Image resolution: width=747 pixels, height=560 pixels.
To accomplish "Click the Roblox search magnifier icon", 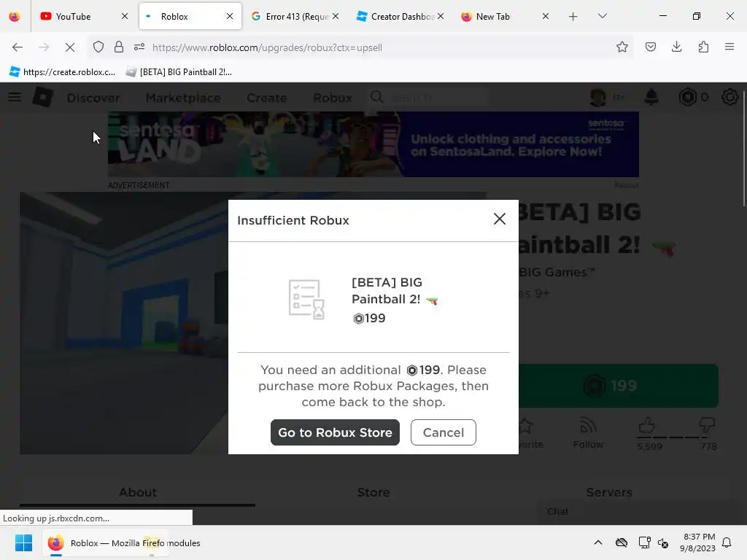I will click(377, 97).
